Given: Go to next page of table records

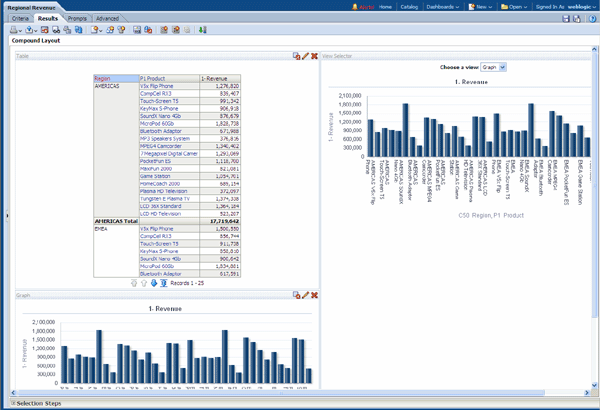Looking at the screenshot, I should pyautogui.click(x=154, y=283).
